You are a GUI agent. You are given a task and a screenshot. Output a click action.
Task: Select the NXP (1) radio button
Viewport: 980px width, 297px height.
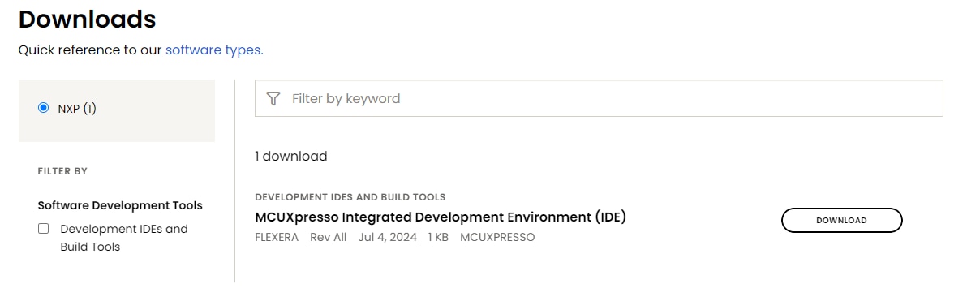[x=43, y=108]
